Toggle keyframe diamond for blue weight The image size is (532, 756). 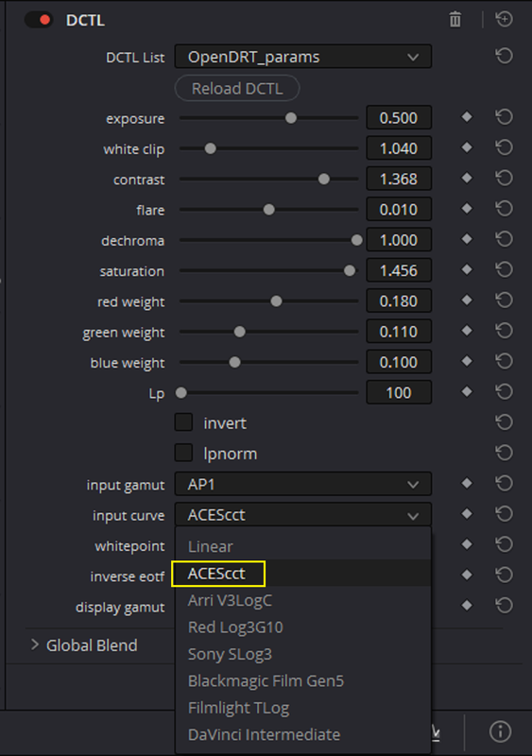click(x=467, y=361)
